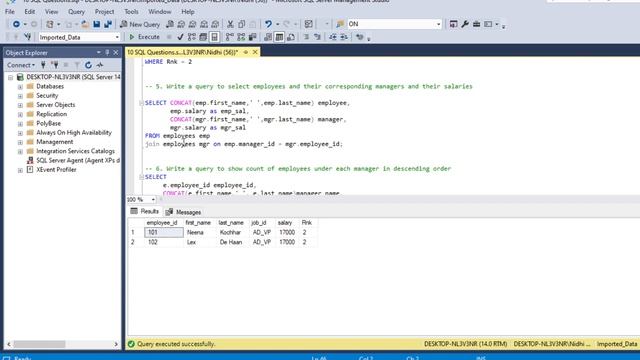The image size is (640, 360).
Task: Click Display Estimated Execution Plan icon
Action: tap(191, 37)
